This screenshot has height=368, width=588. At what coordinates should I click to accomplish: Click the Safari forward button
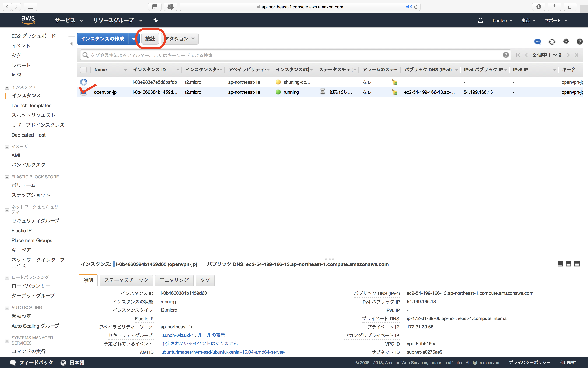pos(16,7)
